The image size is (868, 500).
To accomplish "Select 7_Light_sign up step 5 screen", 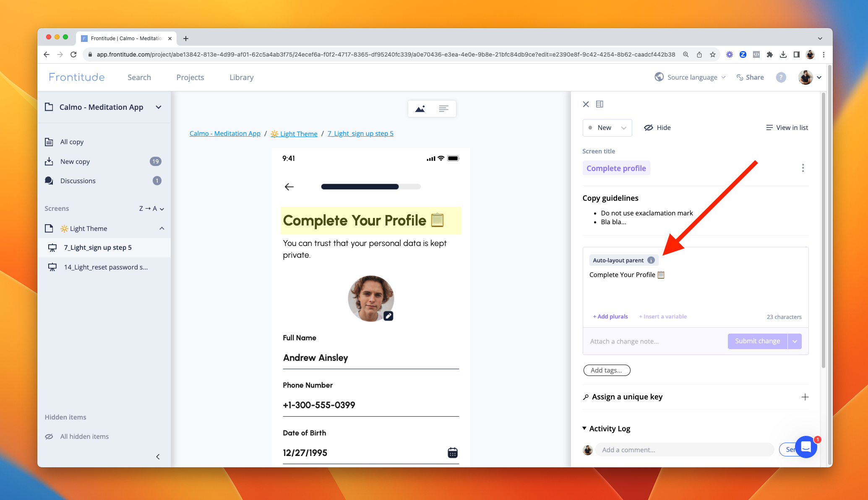I will click(x=104, y=248).
